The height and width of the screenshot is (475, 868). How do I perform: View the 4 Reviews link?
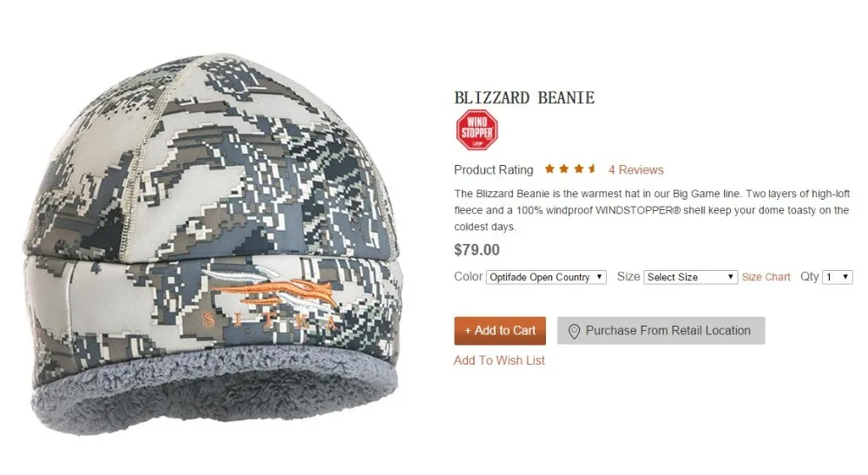[636, 170]
